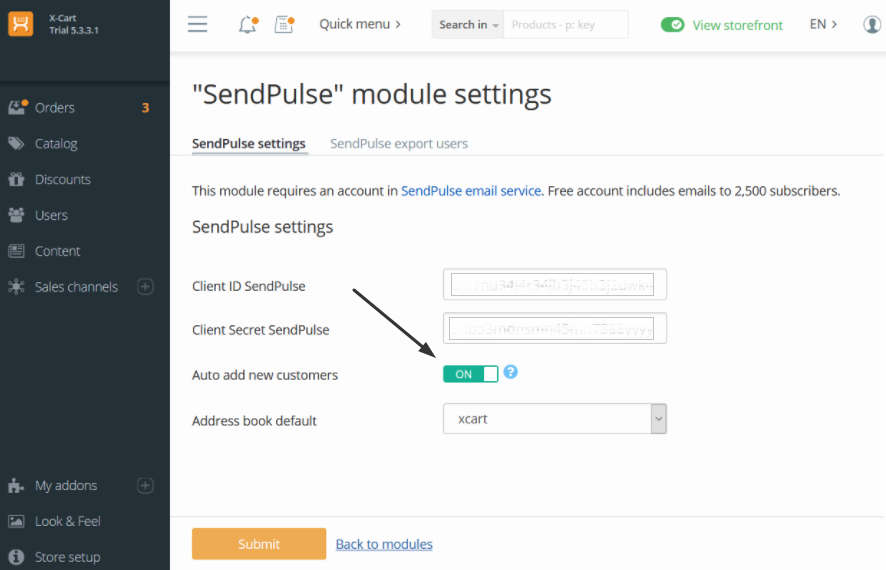Open Catalog in the sidebar
This screenshot has width=886, height=570.
[56, 144]
